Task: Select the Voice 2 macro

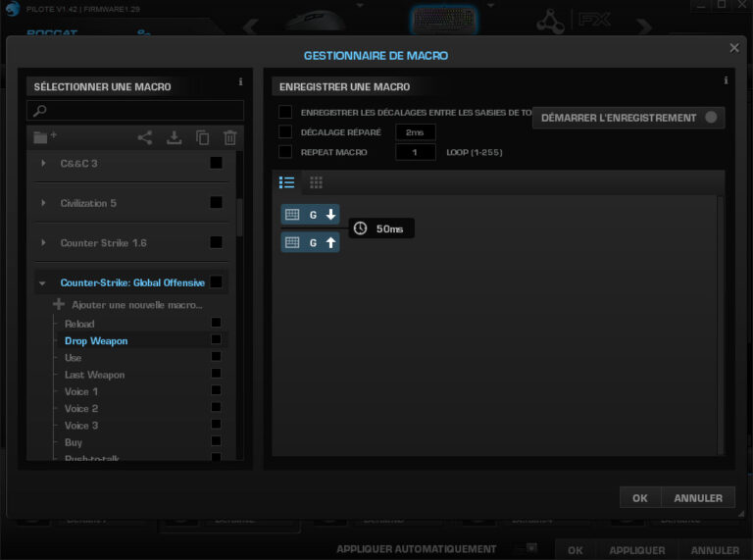Action: click(81, 408)
